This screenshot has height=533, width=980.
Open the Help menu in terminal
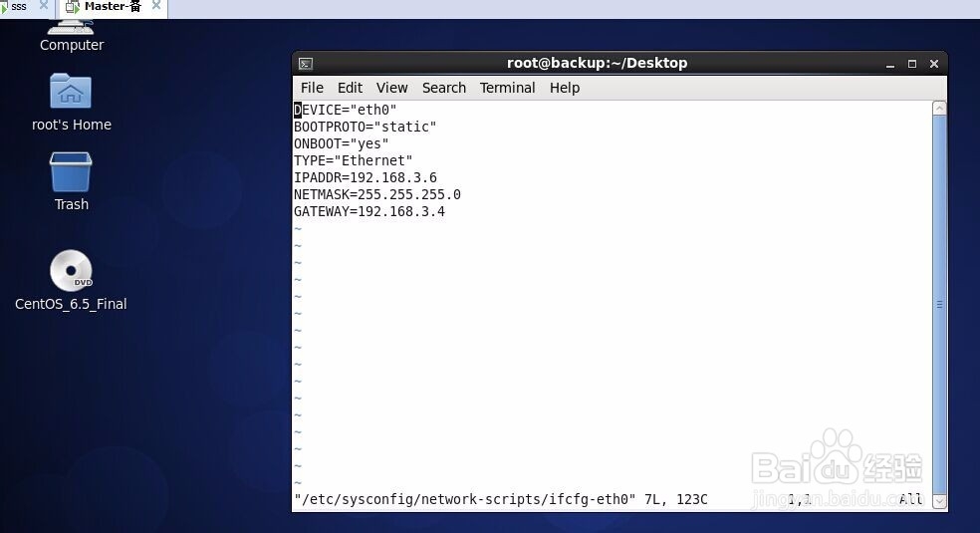pos(565,88)
